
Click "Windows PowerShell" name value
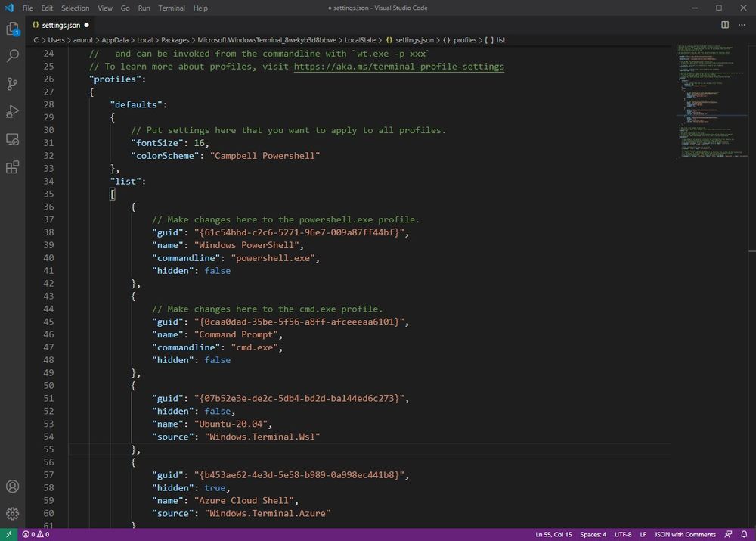(246, 245)
